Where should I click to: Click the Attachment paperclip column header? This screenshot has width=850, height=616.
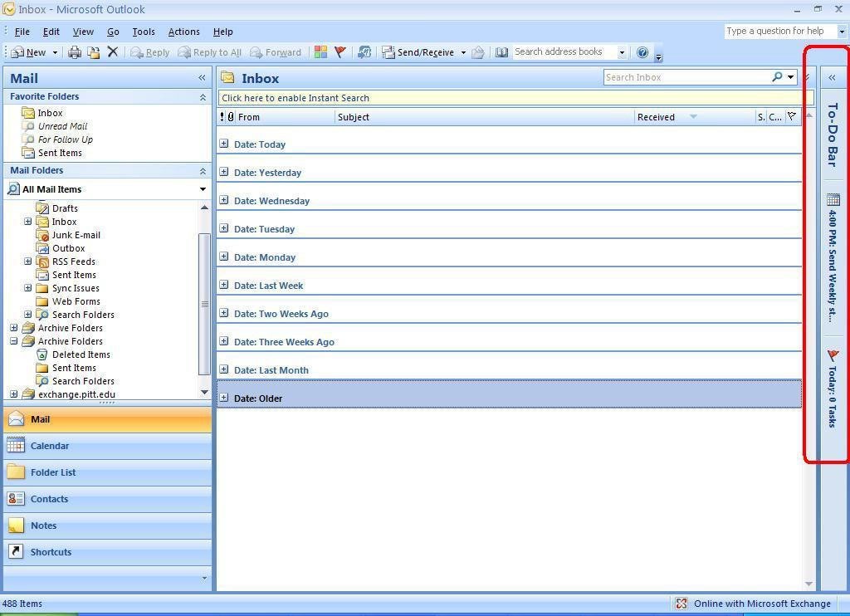click(x=231, y=116)
